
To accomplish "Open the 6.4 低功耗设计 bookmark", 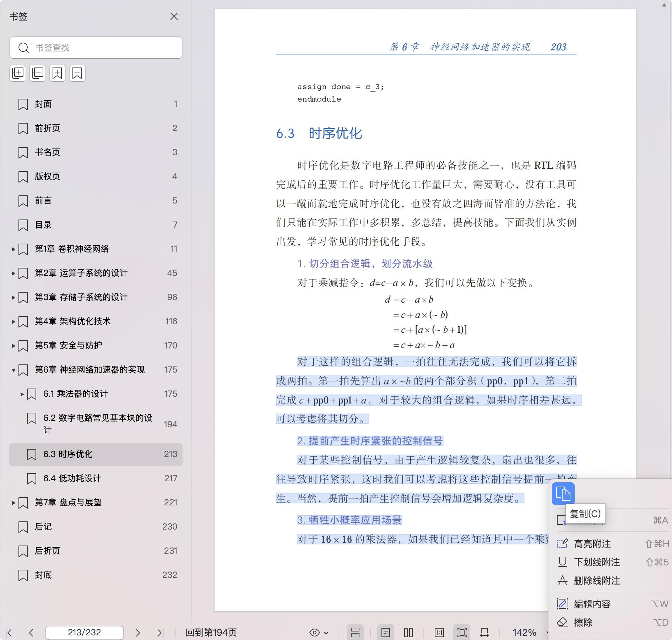I will click(72, 478).
